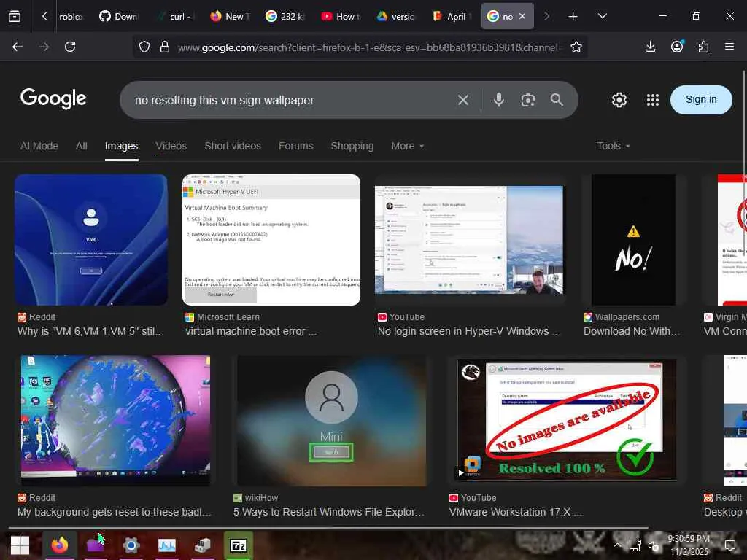The height and width of the screenshot is (560, 747).
Task: Bookmark this page with star
Action: click(576, 47)
